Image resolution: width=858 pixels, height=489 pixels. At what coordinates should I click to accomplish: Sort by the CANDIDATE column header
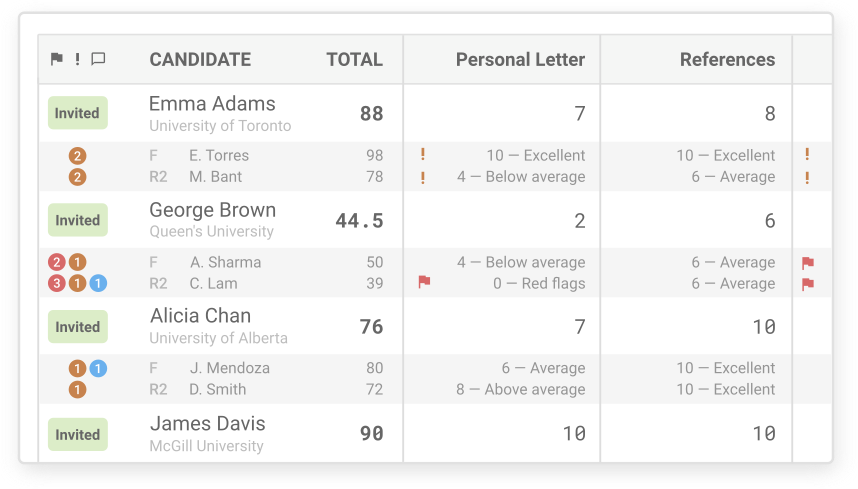200,59
